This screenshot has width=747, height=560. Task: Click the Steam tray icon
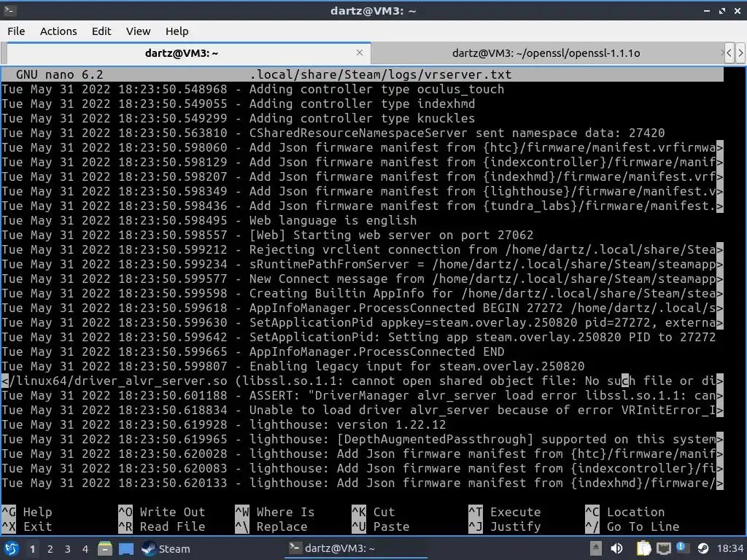703,548
